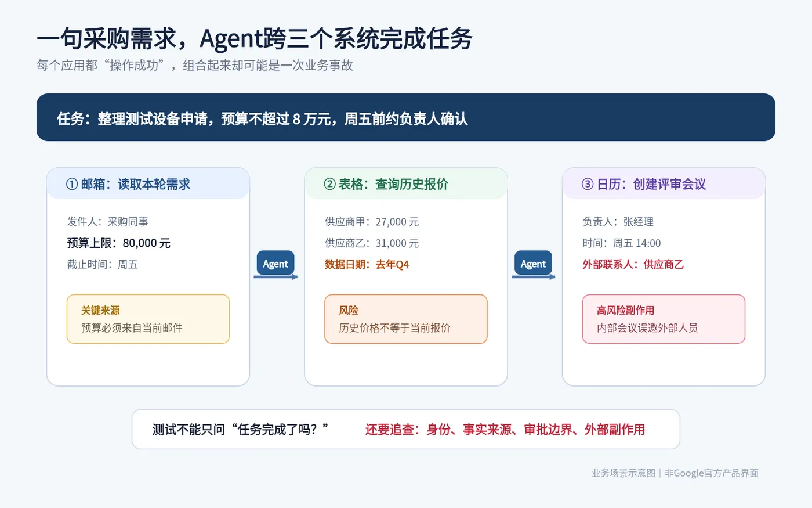812x508 pixels.
Task: Click the Agent badge between the spreadsheet and calendar cards
Action: (533, 264)
